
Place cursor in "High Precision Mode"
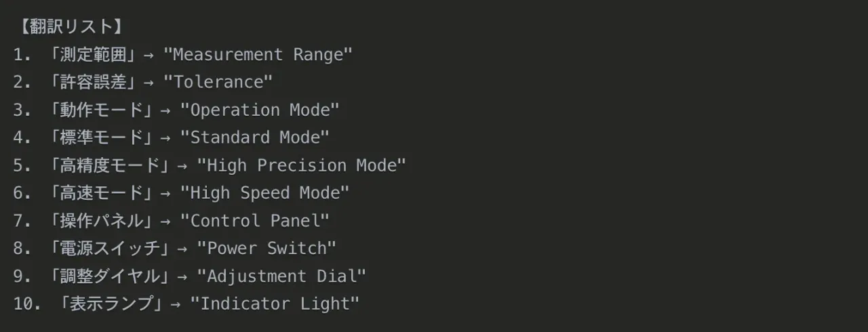(x=302, y=166)
